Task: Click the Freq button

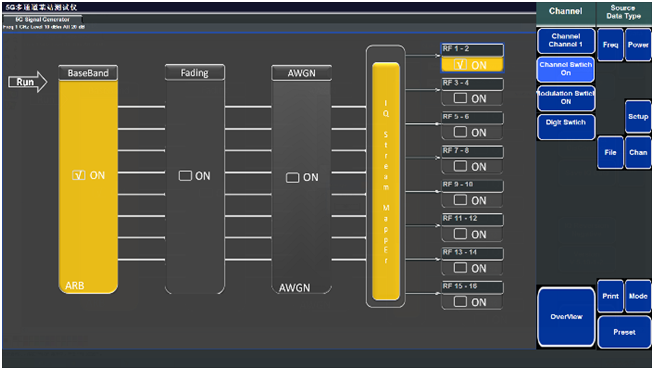Action: [610, 45]
